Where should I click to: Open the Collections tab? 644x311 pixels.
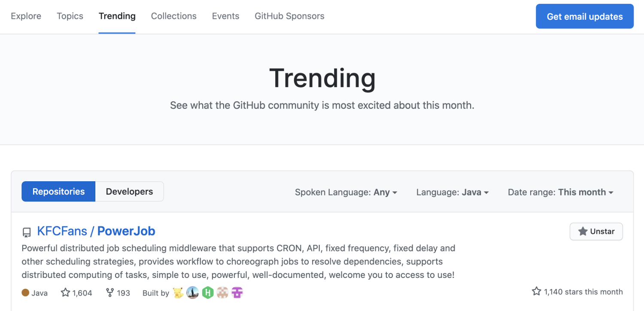[x=174, y=16]
